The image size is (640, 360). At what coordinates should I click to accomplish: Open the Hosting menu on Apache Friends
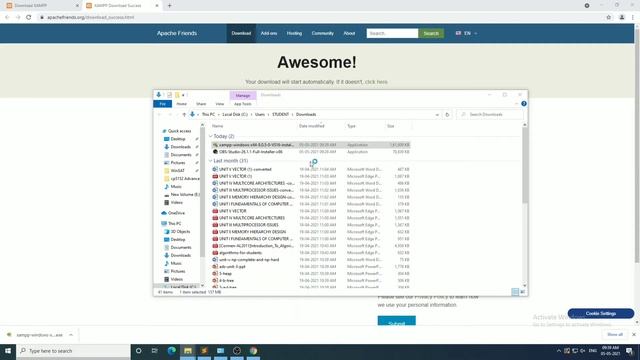tap(294, 33)
